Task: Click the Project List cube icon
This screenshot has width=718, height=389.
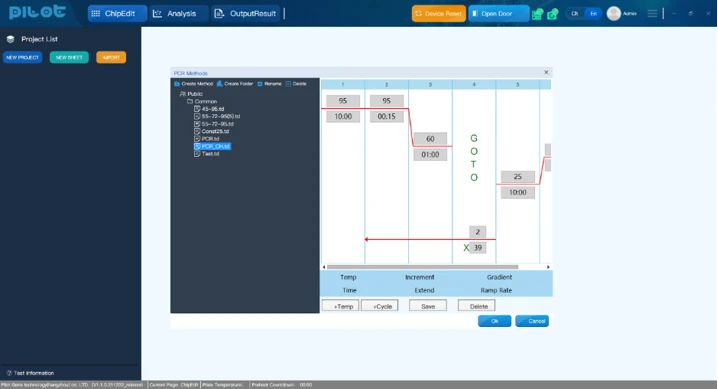Action: click(11, 39)
